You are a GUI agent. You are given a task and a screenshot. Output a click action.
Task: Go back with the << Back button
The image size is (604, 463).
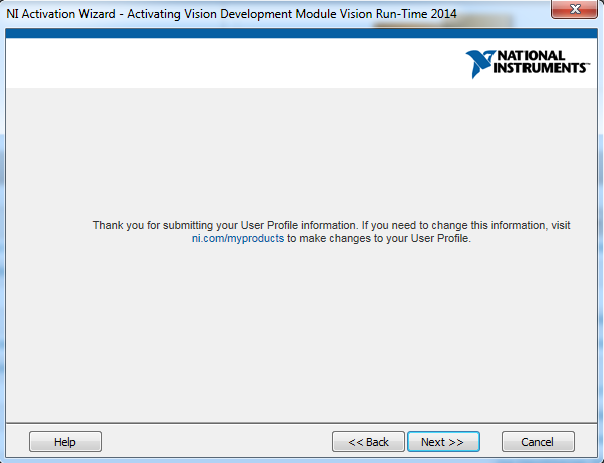[368, 441]
